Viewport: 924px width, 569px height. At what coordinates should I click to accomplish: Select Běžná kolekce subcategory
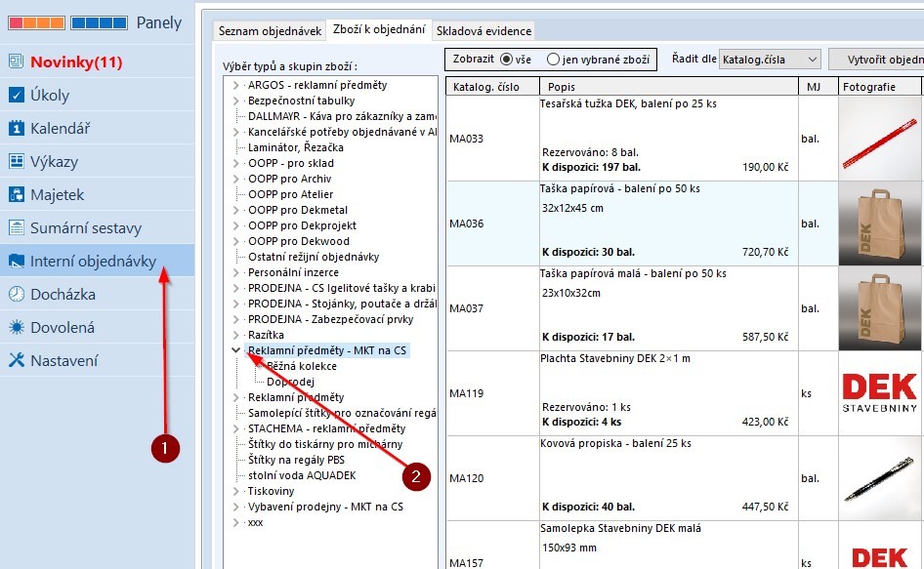pos(302,366)
